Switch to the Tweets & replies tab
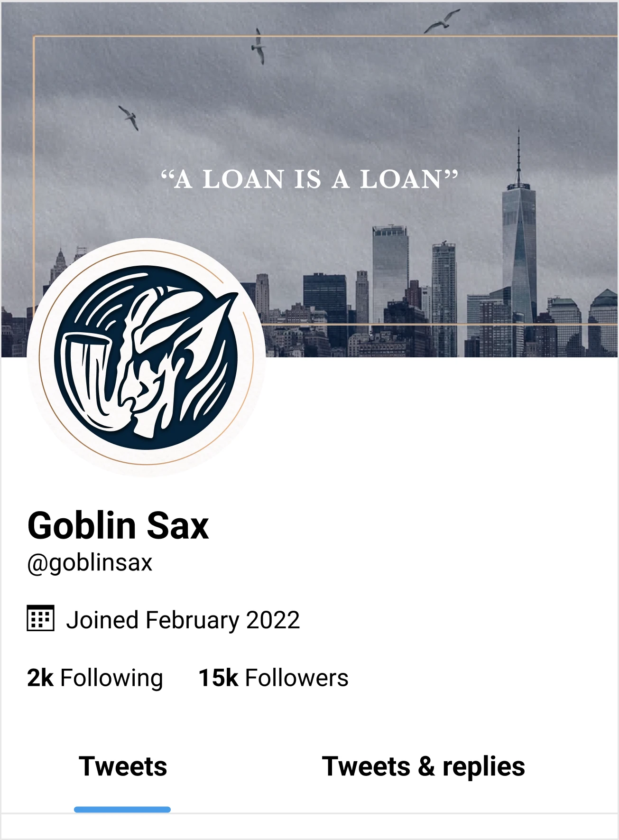This screenshot has width=619, height=840. coord(423,766)
